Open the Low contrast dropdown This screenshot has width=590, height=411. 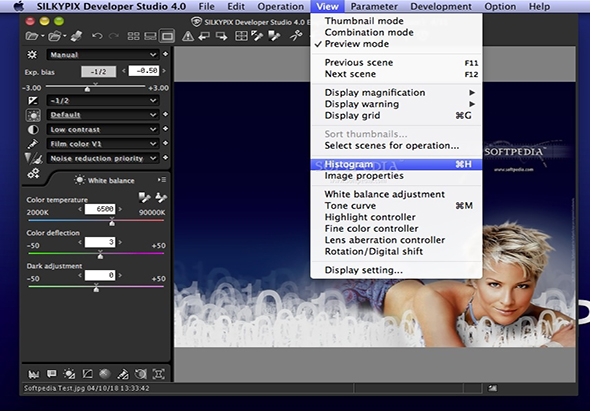(103, 129)
